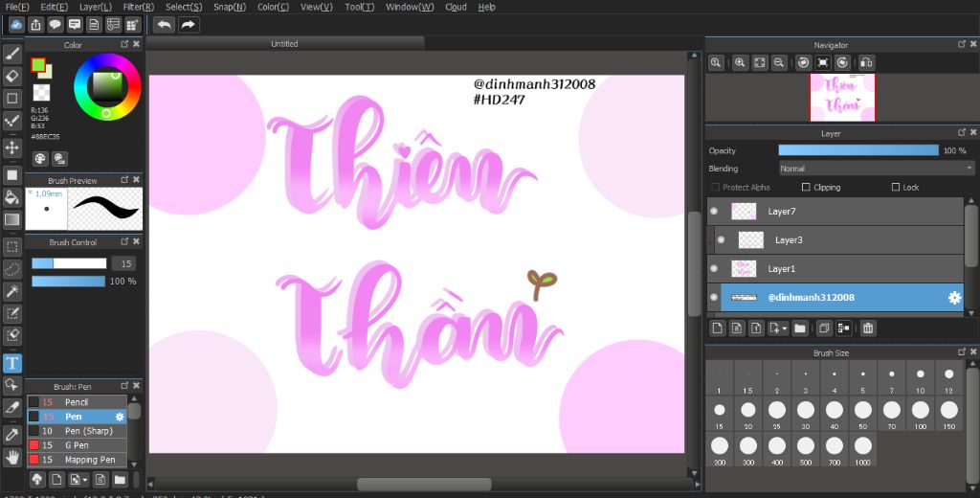Select the G Pen brush

[x=77, y=445]
